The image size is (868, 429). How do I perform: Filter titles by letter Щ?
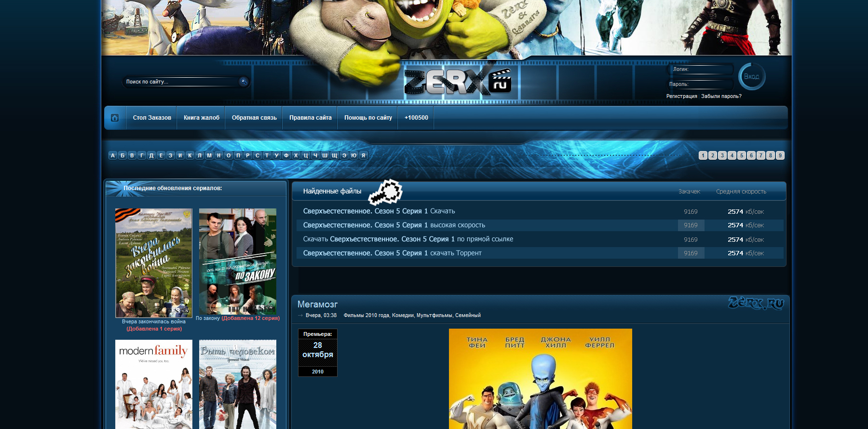tap(335, 155)
